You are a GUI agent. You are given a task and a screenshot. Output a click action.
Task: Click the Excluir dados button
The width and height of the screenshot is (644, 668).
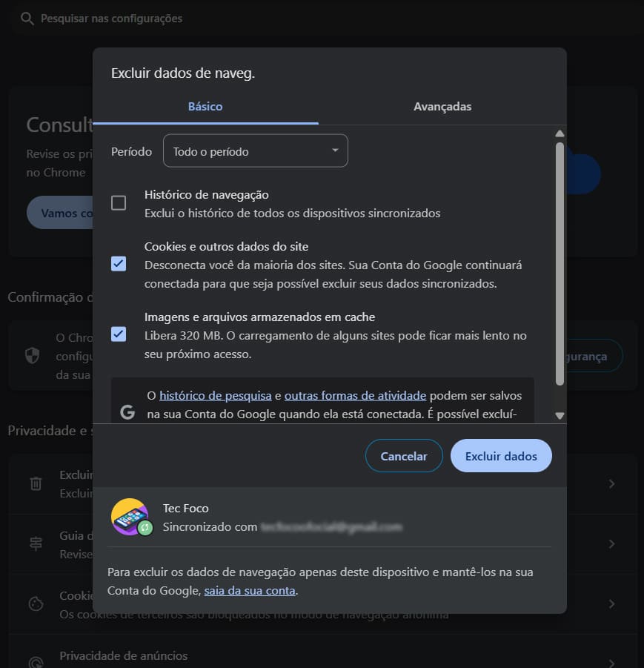(501, 456)
